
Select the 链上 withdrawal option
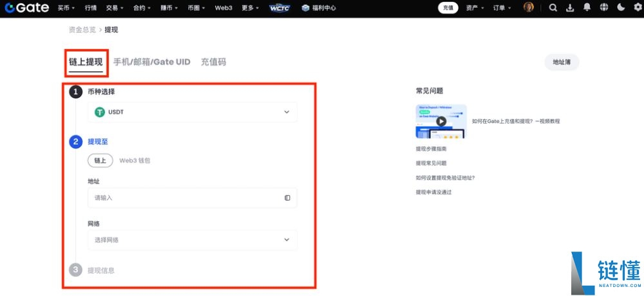(100, 160)
